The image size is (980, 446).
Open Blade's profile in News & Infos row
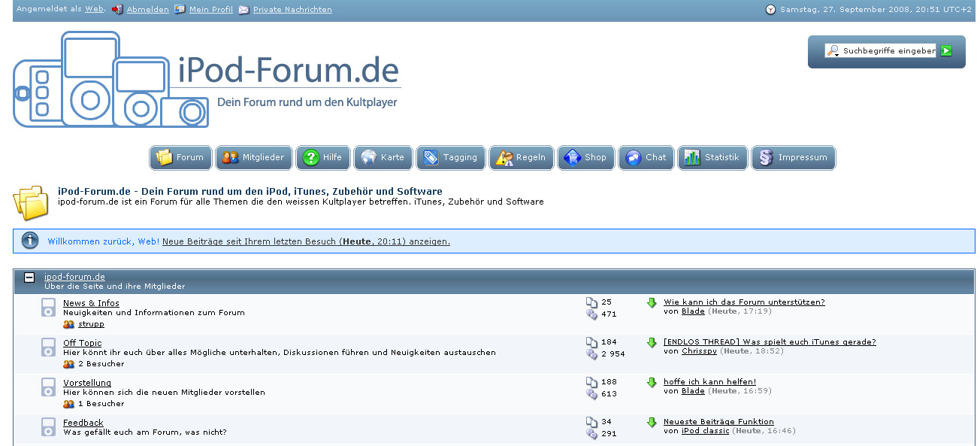pyautogui.click(x=693, y=311)
